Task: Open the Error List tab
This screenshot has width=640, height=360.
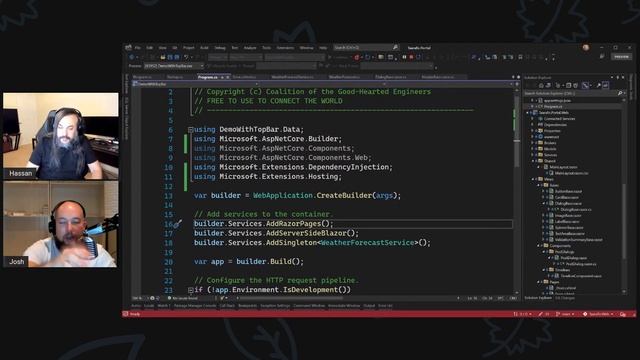Action: click(x=385, y=306)
